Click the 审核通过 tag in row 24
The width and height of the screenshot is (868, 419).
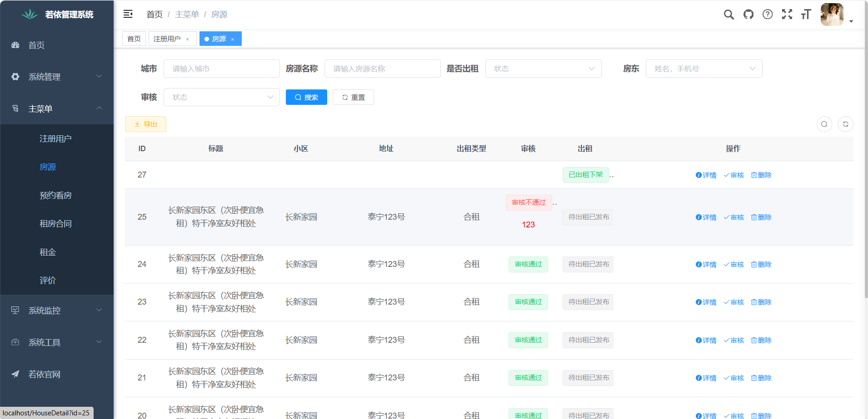[528, 264]
